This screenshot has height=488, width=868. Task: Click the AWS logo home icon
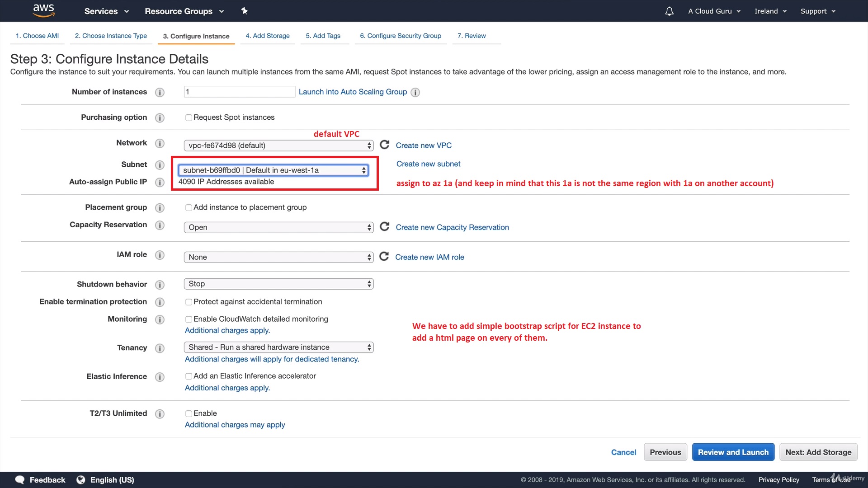pyautogui.click(x=44, y=10)
